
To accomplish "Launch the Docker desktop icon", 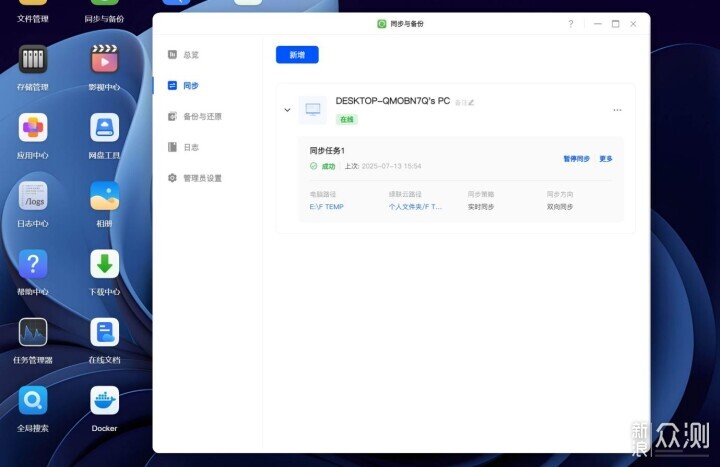I will pos(104,400).
